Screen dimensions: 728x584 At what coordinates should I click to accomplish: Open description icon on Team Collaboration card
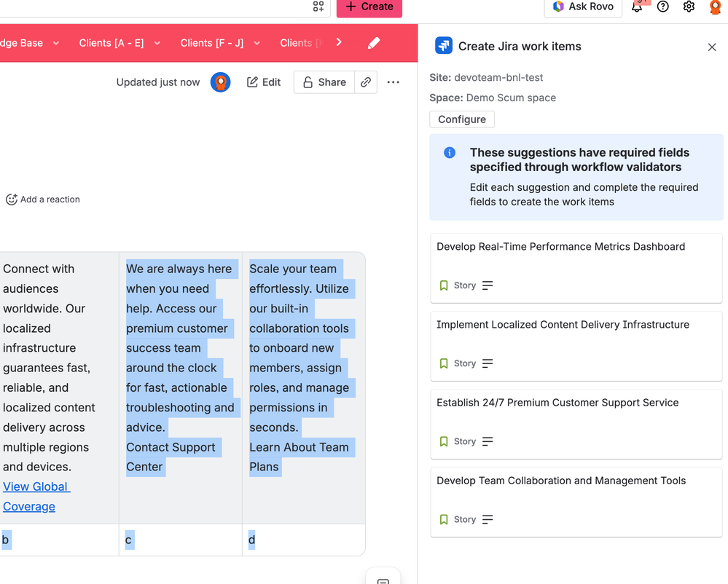[x=488, y=519]
